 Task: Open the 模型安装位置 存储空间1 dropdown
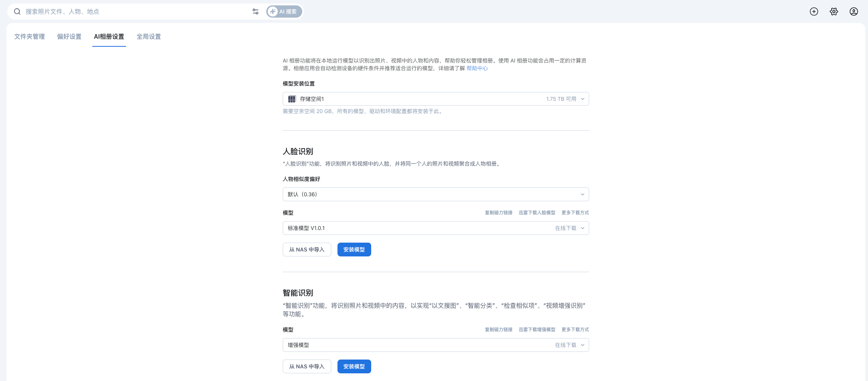(436, 99)
